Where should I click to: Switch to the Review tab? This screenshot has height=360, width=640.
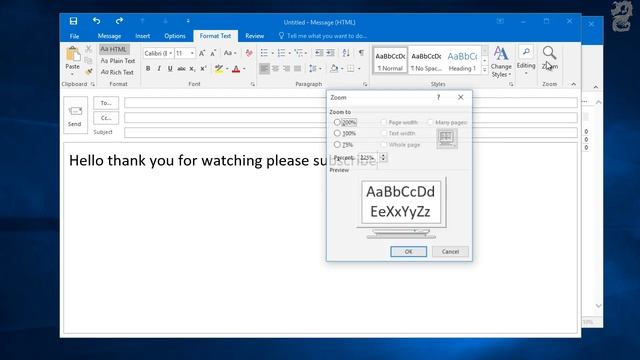click(254, 36)
